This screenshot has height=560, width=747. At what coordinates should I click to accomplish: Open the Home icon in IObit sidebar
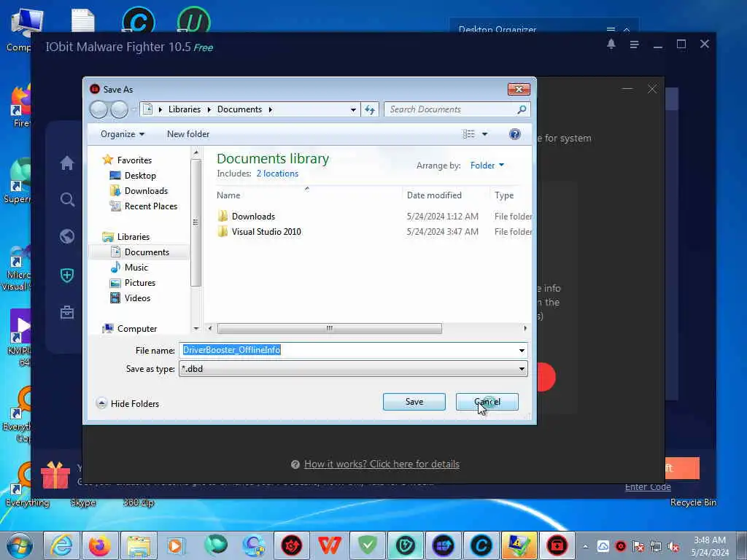pos(66,163)
